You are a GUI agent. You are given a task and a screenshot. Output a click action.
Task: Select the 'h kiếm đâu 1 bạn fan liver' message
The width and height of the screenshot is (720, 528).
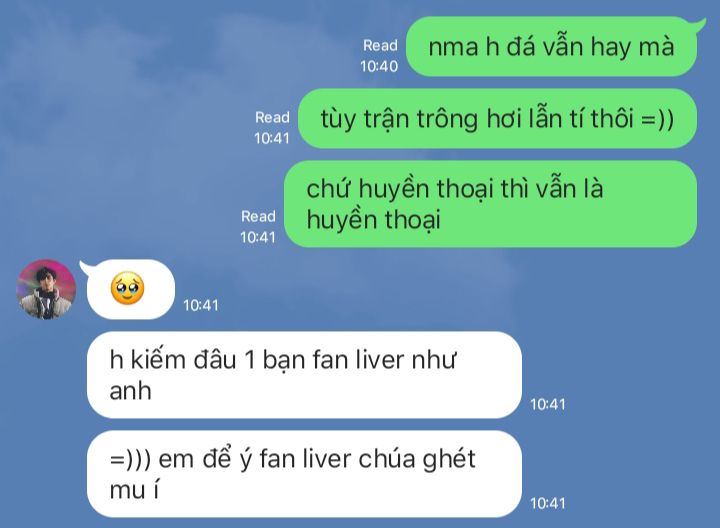pos(304,375)
